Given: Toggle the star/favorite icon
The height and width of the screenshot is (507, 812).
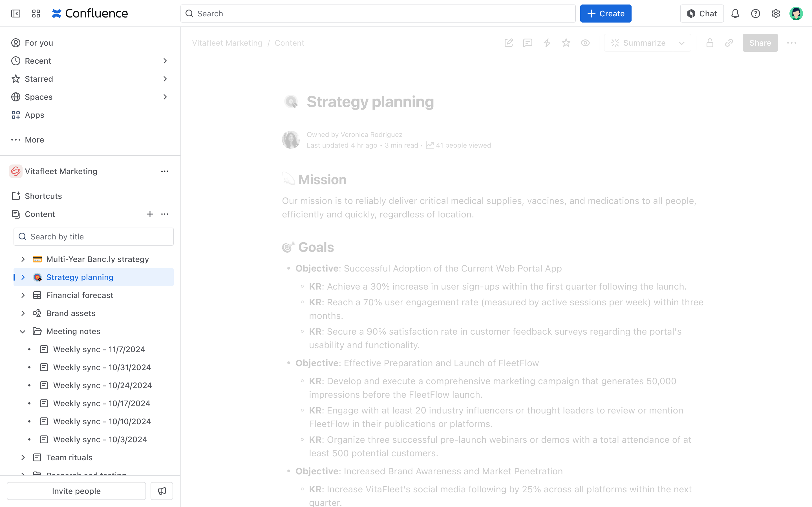Looking at the screenshot, I should click(565, 43).
